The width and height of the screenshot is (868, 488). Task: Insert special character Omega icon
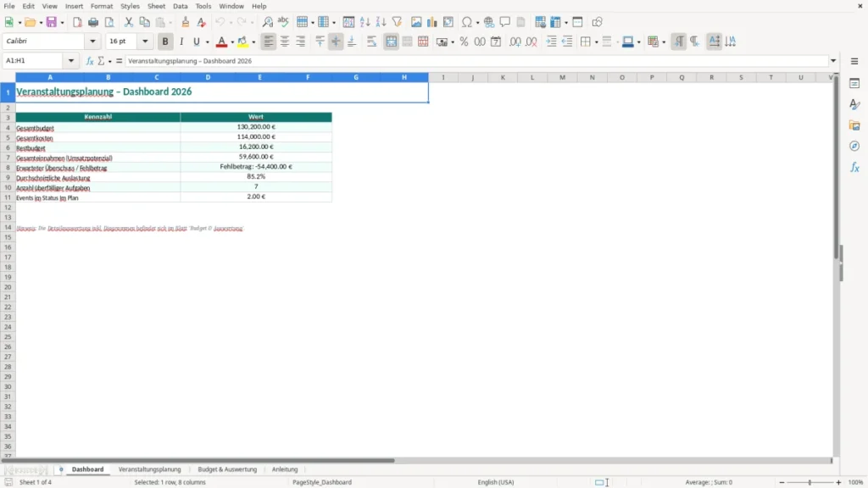click(x=467, y=22)
